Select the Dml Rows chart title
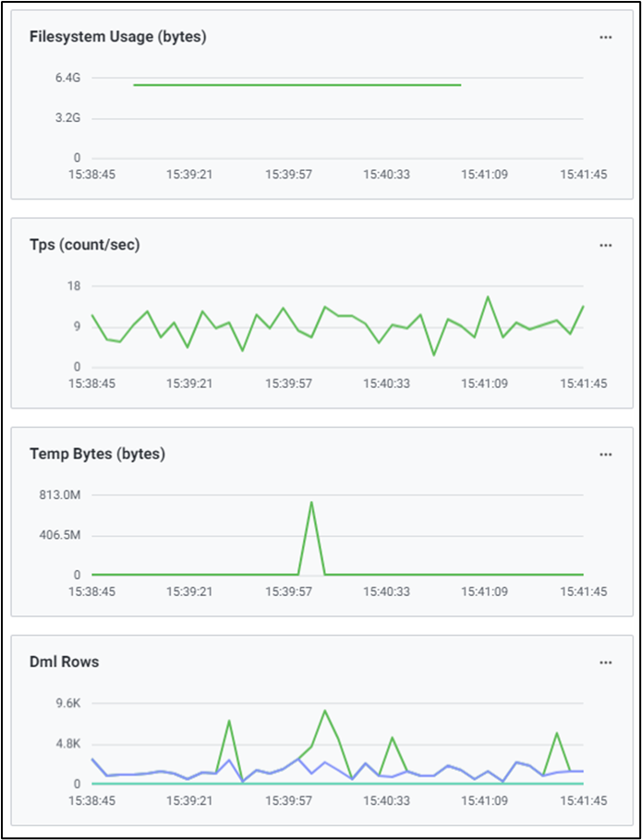Viewport: 642px width, 840px height. pyautogui.click(x=64, y=662)
